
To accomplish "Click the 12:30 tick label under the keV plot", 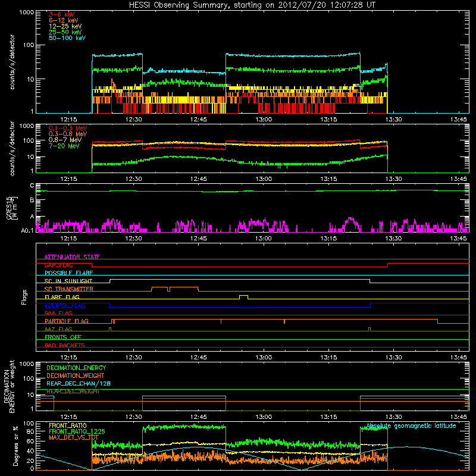I will point(133,120).
